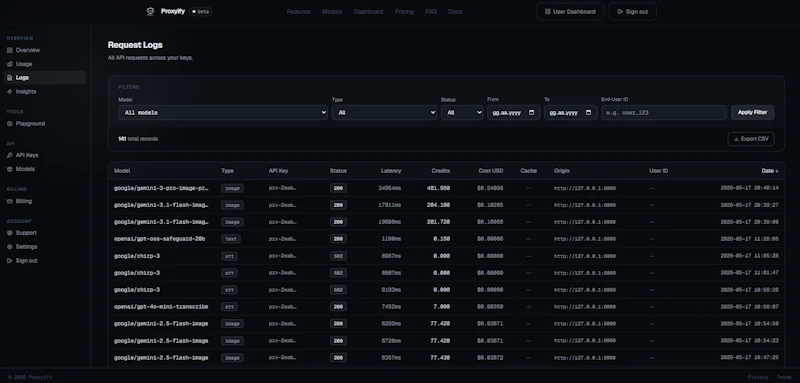The image size is (800, 383).
Task: Click the User Dashboard button
Action: tap(570, 11)
